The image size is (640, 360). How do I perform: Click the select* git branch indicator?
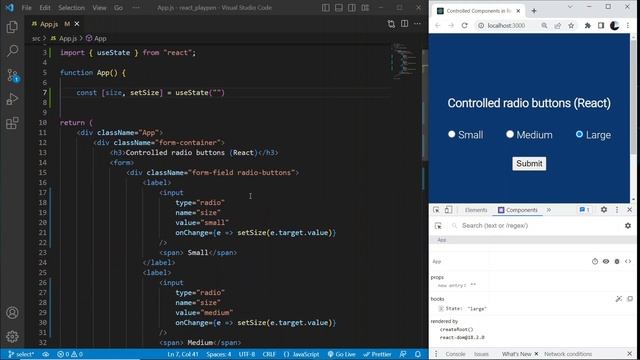click(21, 354)
